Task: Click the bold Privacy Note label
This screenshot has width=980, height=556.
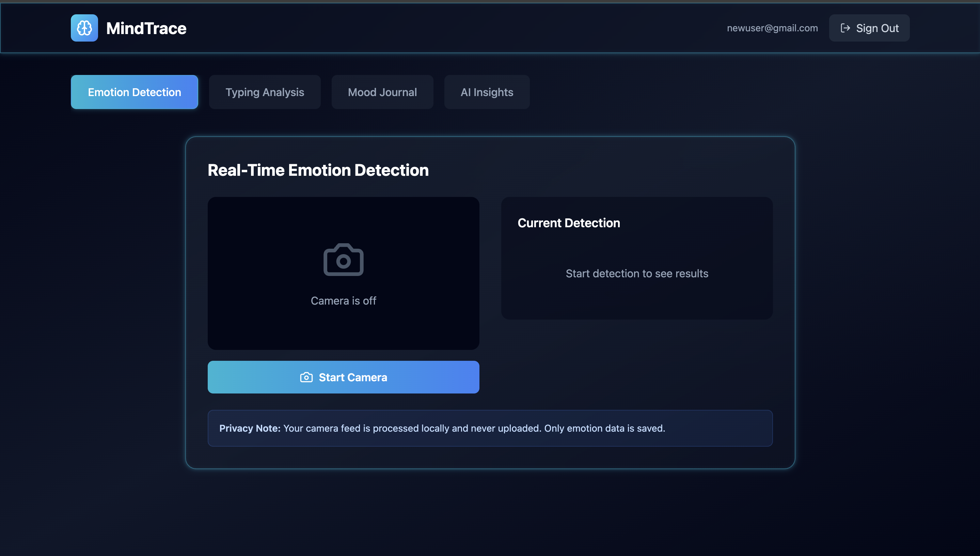Action: pyautogui.click(x=250, y=428)
